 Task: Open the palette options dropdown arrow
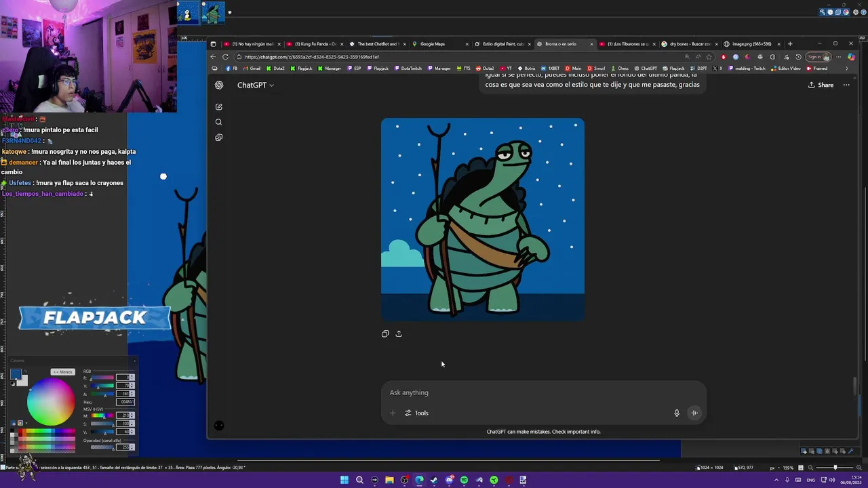point(26,423)
